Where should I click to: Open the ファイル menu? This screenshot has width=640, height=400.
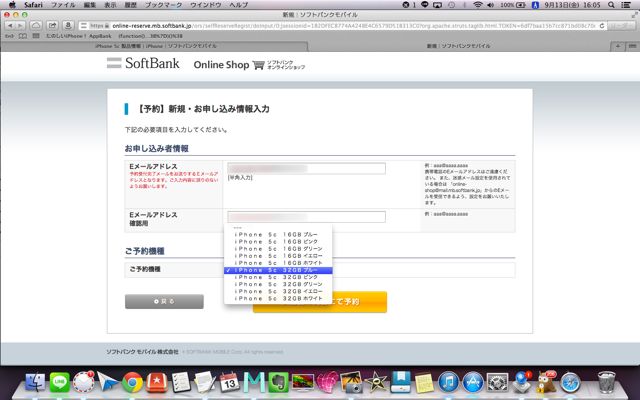click(x=63, y=5)
